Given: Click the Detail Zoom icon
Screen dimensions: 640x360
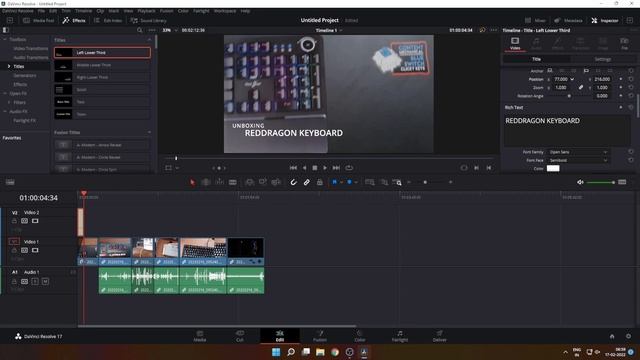Looking at the screenshot, I should pyautogui.click(x=384, y=182).
